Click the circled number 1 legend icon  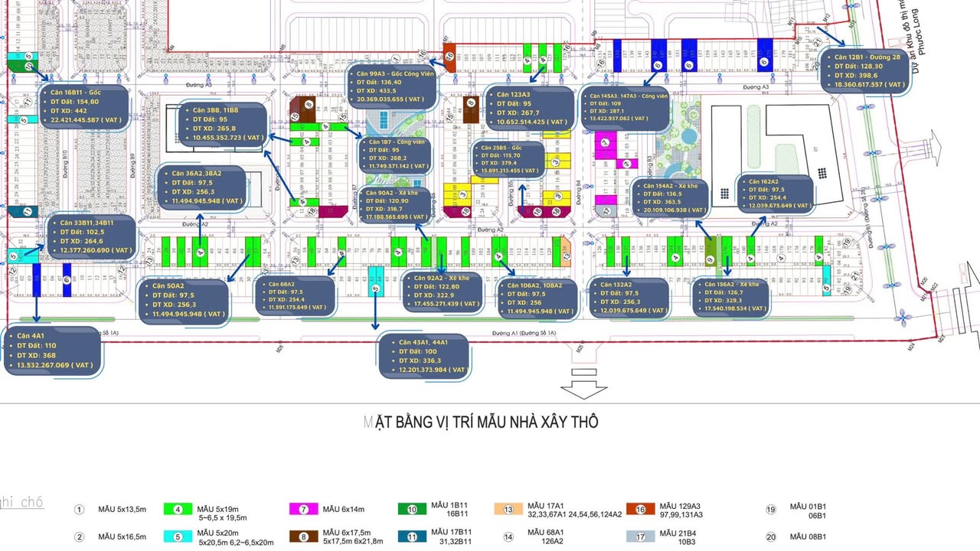point(79,510)
